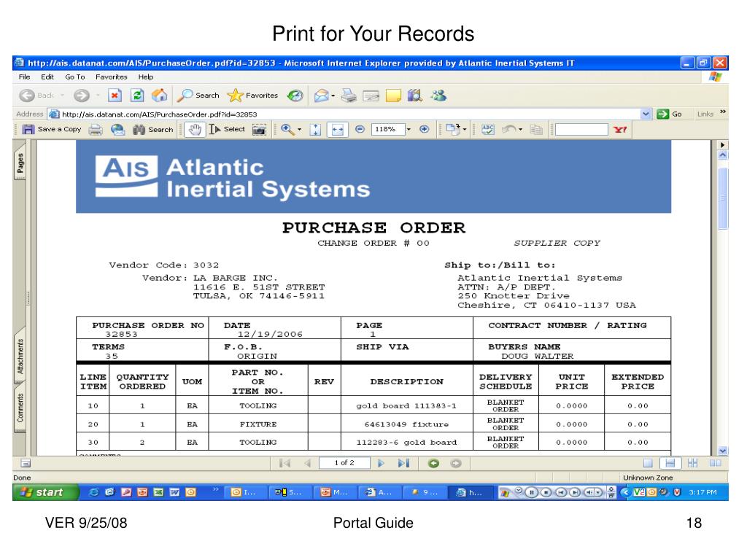The width and height of the screenshot is (747, 560).
Task: Click the PDF Search binoculars button
Action: point(153,130)
